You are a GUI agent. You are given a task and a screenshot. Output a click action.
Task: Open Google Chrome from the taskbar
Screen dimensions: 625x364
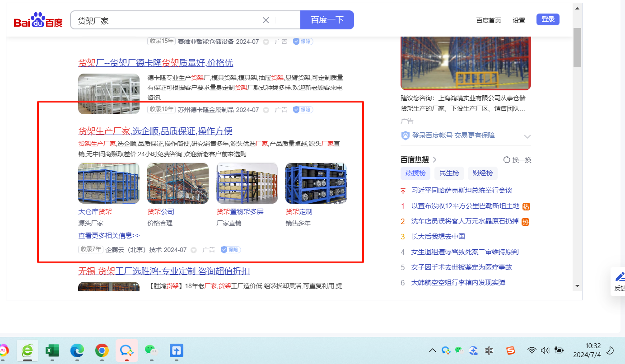(x=102, y=350)
